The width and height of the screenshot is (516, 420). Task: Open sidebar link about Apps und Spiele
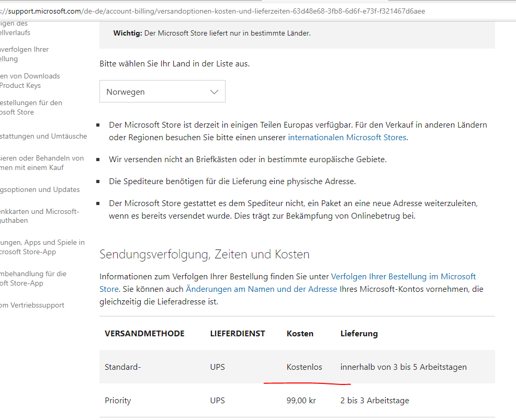(42, 247)
